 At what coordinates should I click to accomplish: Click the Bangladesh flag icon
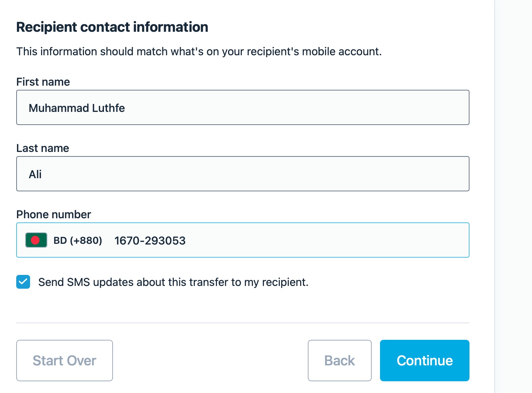click(x=36, y=240)
